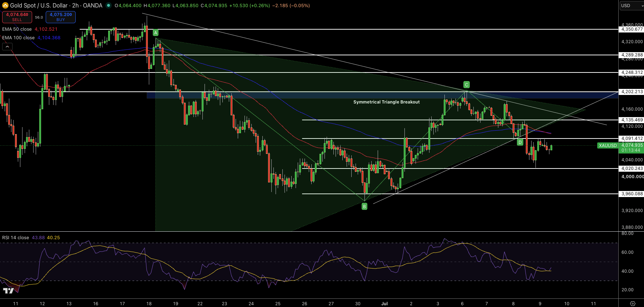This screenshot has width=644, height=307.
Task: Select the 4,091.412 horizontal line price label
Action: [x=632, y=139]
